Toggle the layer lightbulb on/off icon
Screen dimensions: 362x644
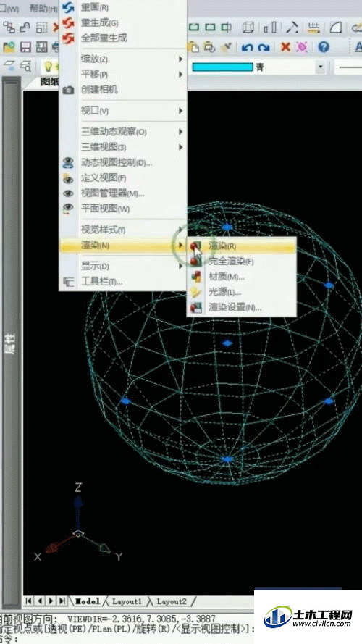tap(48, 66)
